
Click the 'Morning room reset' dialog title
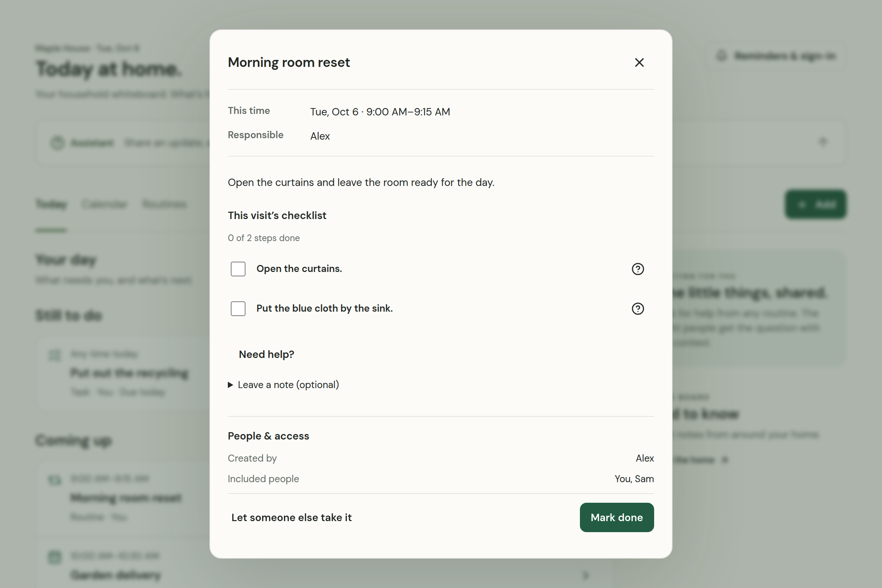click(289, 62)
